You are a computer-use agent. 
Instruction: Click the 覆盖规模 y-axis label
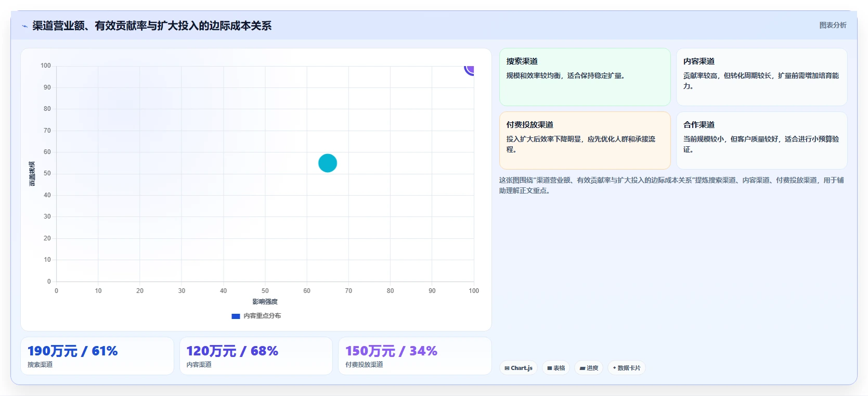coord(32,174)
